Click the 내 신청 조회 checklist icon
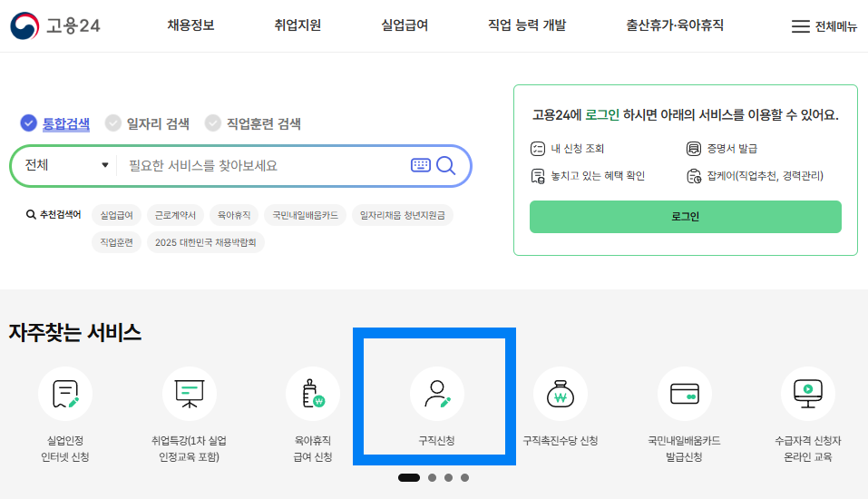 coord(538,149)
